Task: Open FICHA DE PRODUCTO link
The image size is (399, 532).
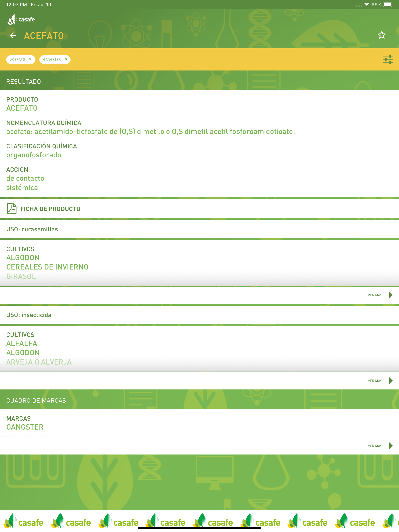Action: point(50,209)
